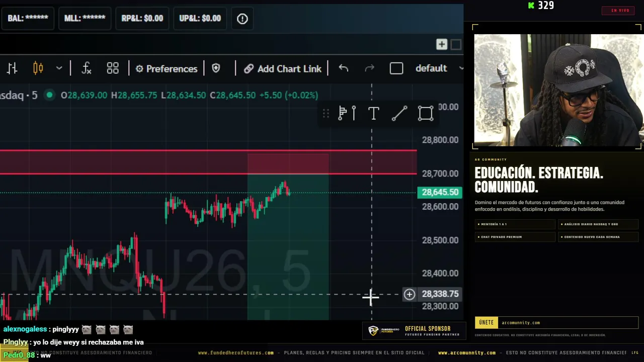
Task: Open the indicators fx menu
Action: coord(87,68)
